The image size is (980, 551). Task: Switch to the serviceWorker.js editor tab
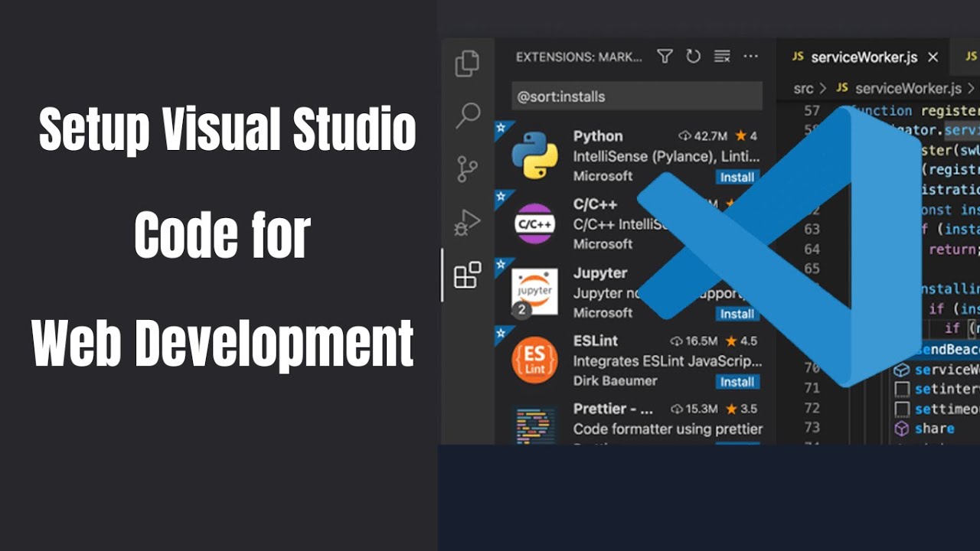click(865, 57)
